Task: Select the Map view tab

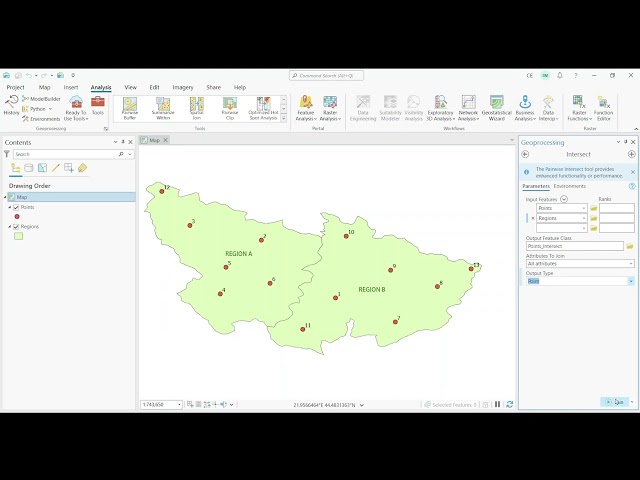Action: (x=154, y=140)
